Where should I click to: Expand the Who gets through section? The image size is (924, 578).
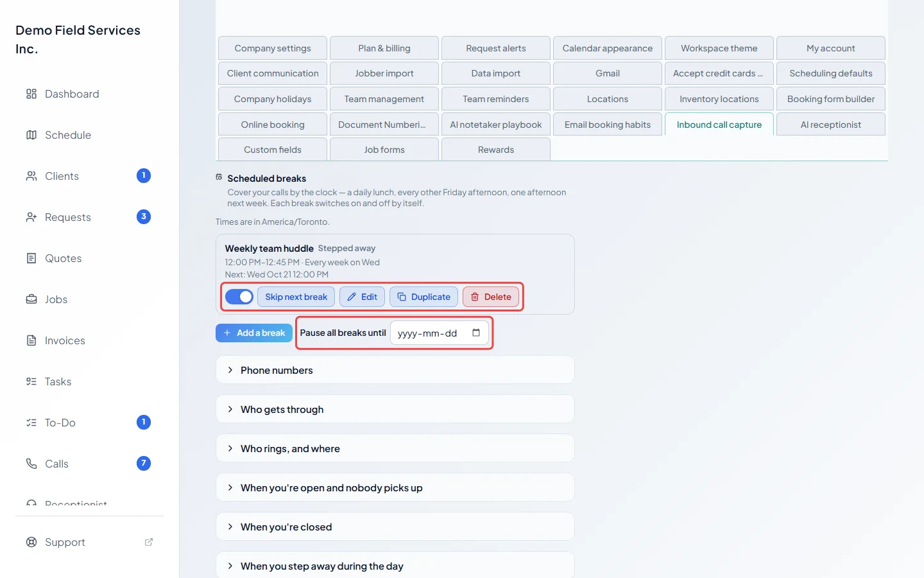click(x=395, y=409)
